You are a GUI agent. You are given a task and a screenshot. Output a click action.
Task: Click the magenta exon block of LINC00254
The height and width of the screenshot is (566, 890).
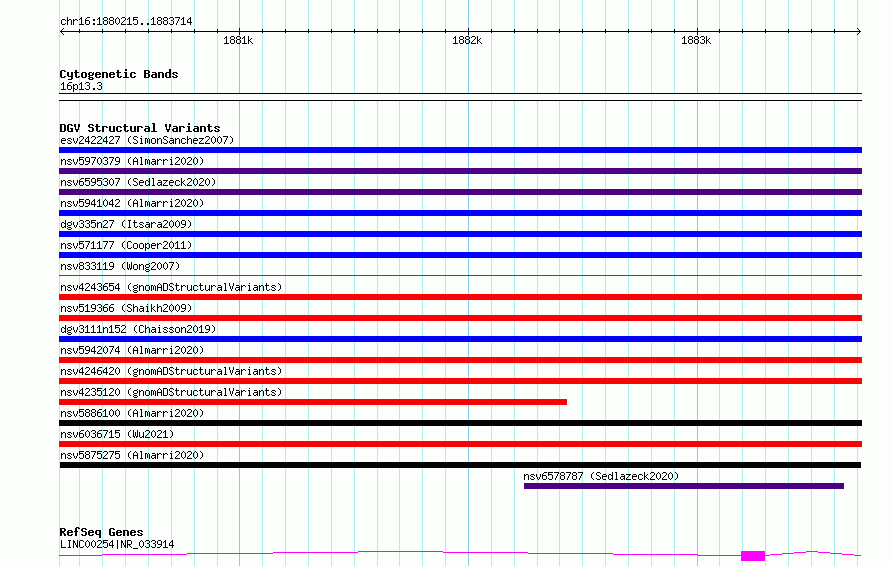tap(753, 556)
